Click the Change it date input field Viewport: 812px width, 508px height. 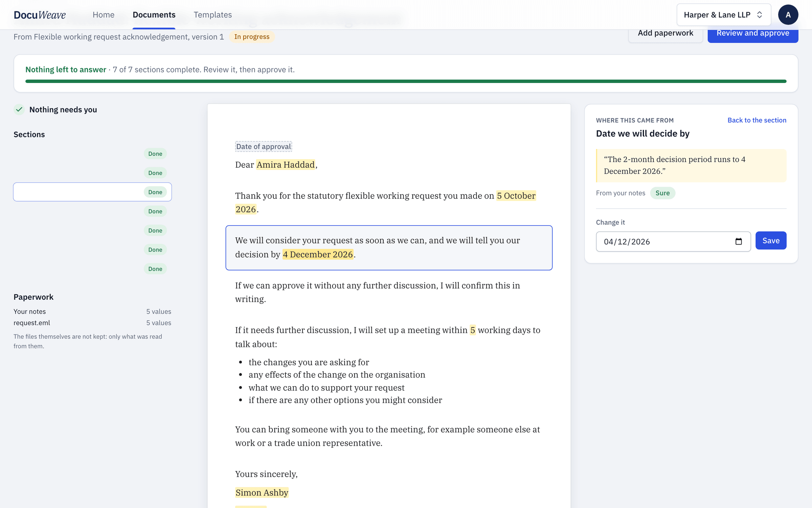point(673,241)
